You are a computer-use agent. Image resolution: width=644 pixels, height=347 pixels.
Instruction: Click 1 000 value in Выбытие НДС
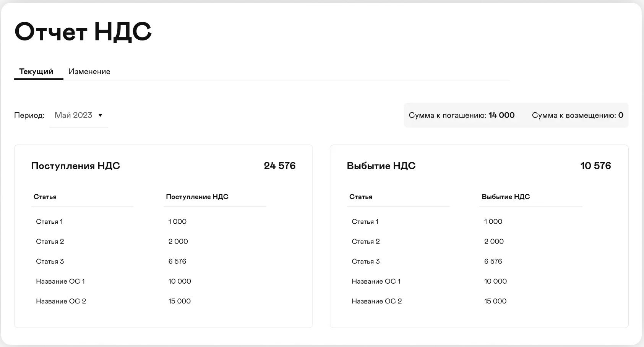coord(493,222)
